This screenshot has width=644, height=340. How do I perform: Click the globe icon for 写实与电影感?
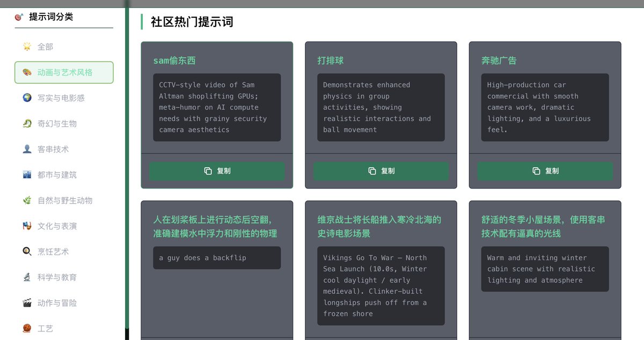[27, 98]
